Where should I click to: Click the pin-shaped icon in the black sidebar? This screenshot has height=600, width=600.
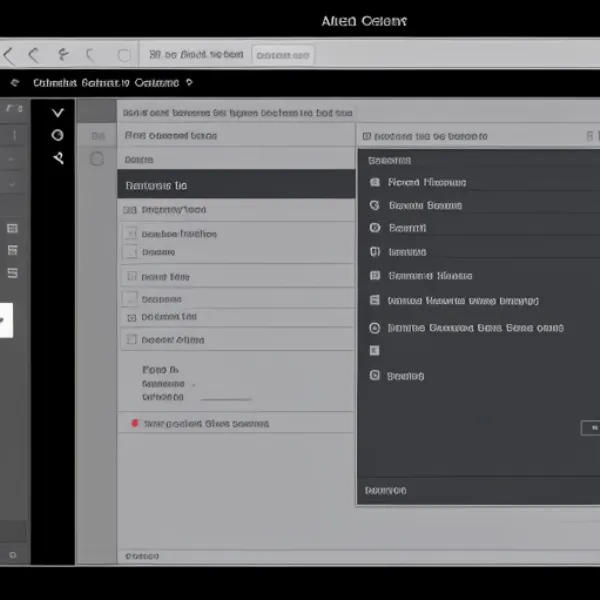point(57,157)
